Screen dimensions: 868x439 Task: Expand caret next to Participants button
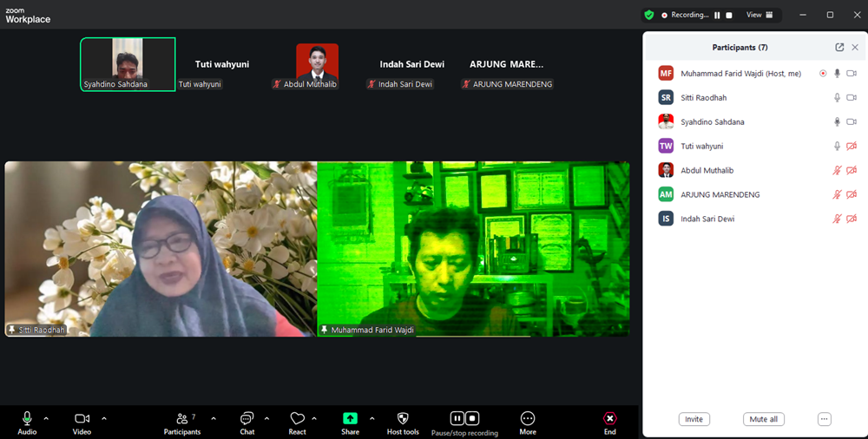[214, 418]
